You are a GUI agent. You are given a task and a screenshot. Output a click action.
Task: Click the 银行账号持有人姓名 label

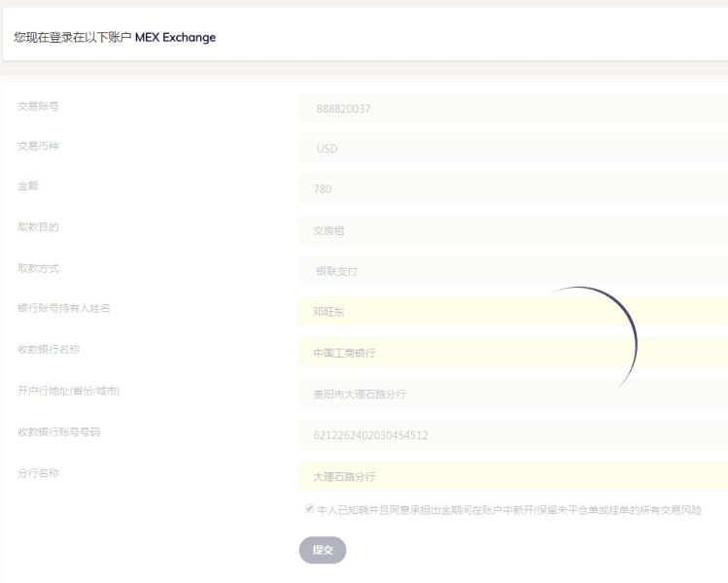[64, 309]
